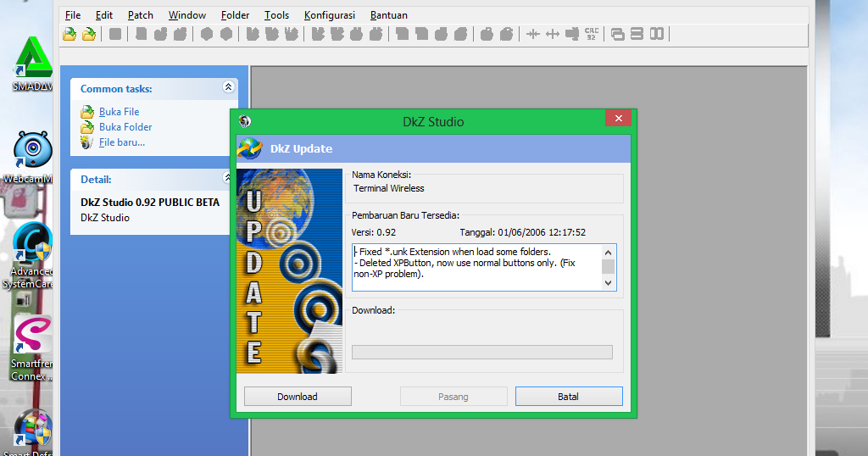This screenshot has width=868, height=456.
Task: Click the open folder toolbar icon
Action: pos(88,34)
